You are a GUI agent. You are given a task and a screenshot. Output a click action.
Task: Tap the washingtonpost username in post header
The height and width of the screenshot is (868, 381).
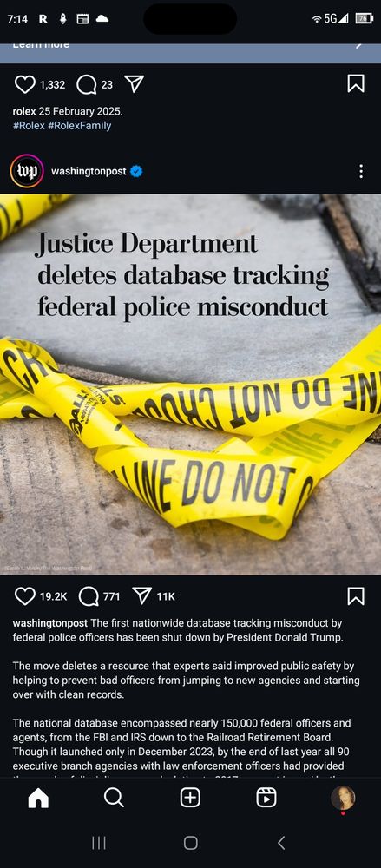click(x=89, y=172)
